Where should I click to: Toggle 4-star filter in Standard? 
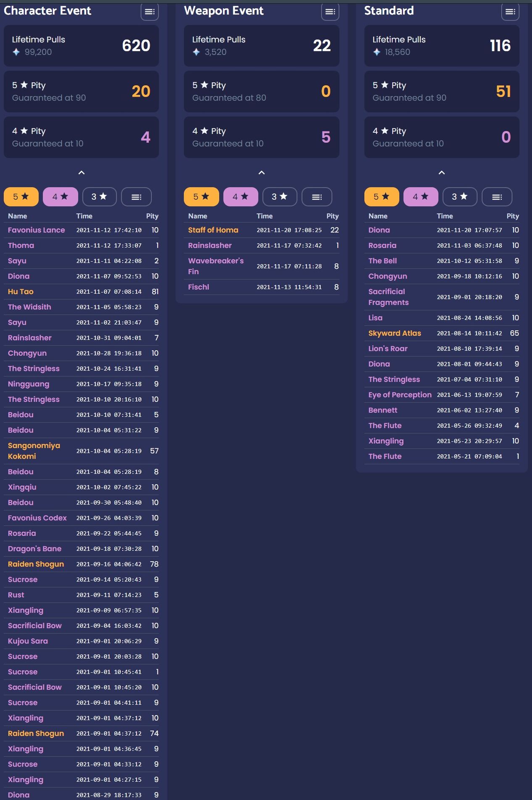click(421, 197)
